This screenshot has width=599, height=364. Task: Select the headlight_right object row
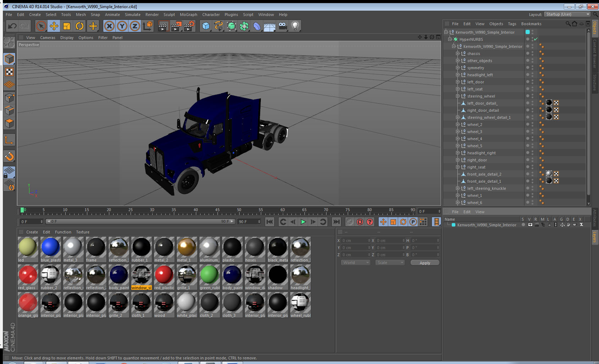(482, 153)
